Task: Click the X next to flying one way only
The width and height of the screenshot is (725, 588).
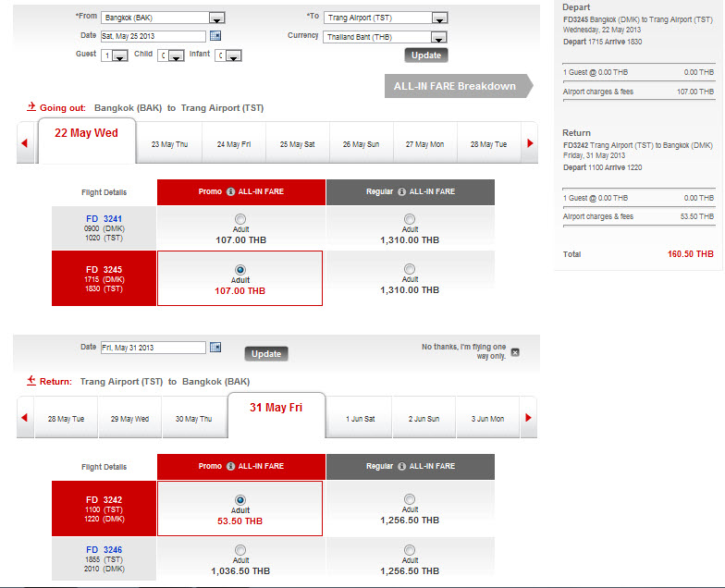Action: point(515,352)
